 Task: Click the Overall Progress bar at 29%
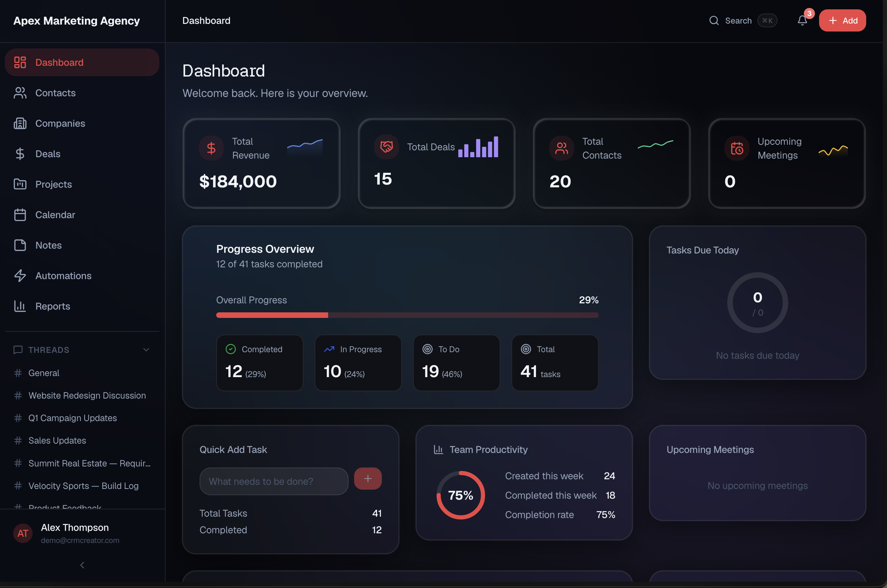(x=407, y=315)
